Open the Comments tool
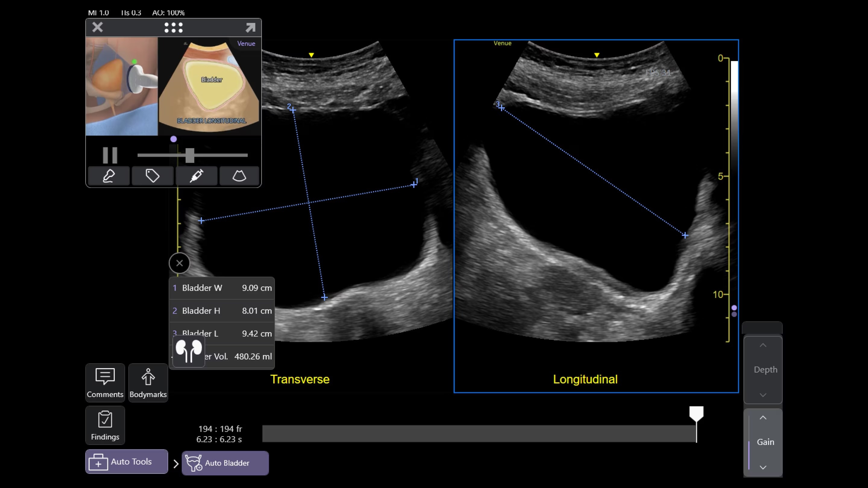This screenshot has height=488, width=868. coord(105,383)
